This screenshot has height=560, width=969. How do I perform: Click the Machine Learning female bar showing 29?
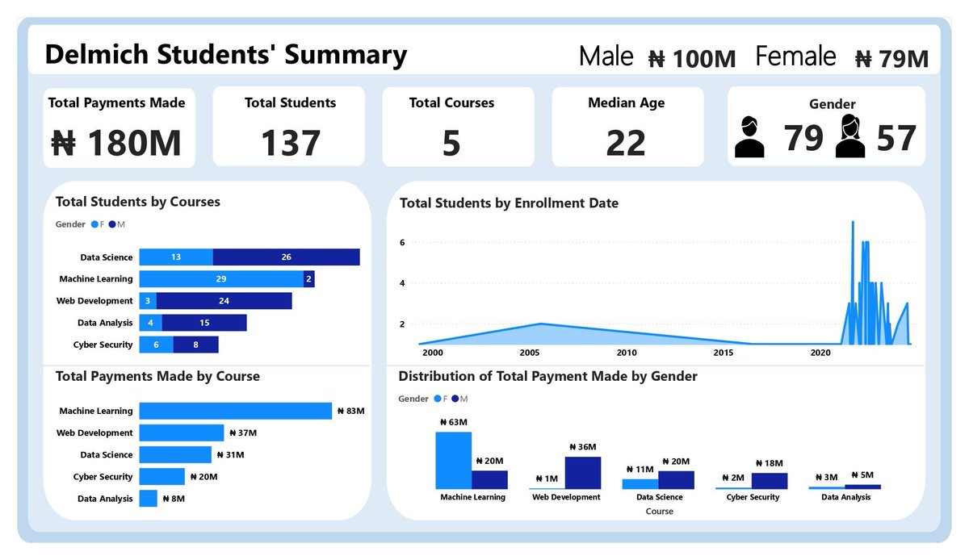click(221, 278)
